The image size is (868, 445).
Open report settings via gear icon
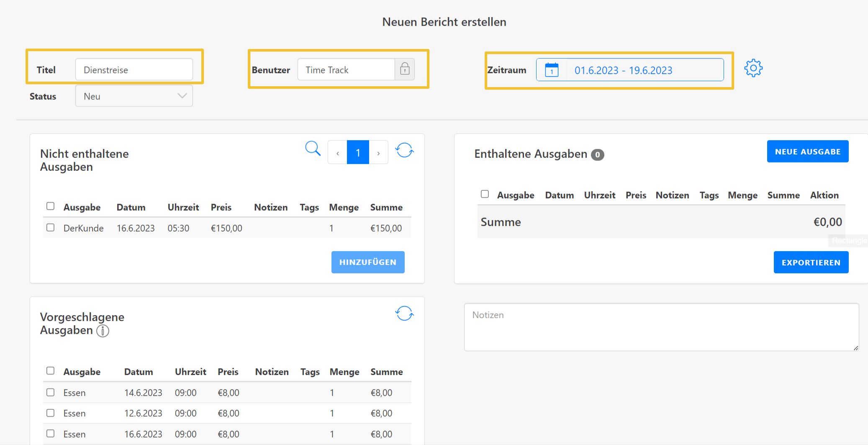click(x=753, y=68)
